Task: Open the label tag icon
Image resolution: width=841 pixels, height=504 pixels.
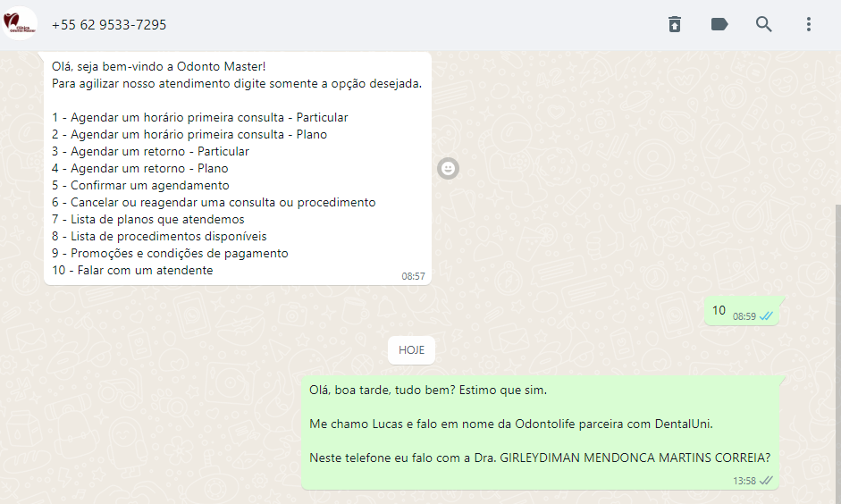Action: tap(719, 25)
